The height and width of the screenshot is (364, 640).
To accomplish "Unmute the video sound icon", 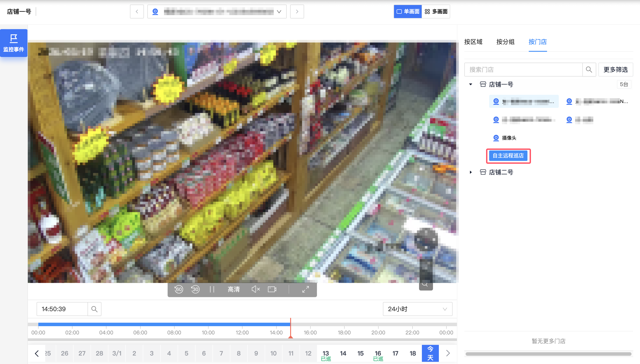I will (255, 289).
